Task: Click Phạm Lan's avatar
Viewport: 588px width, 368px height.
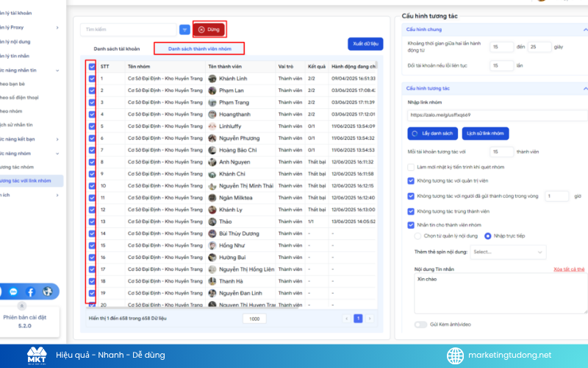Action: [212, 91]
